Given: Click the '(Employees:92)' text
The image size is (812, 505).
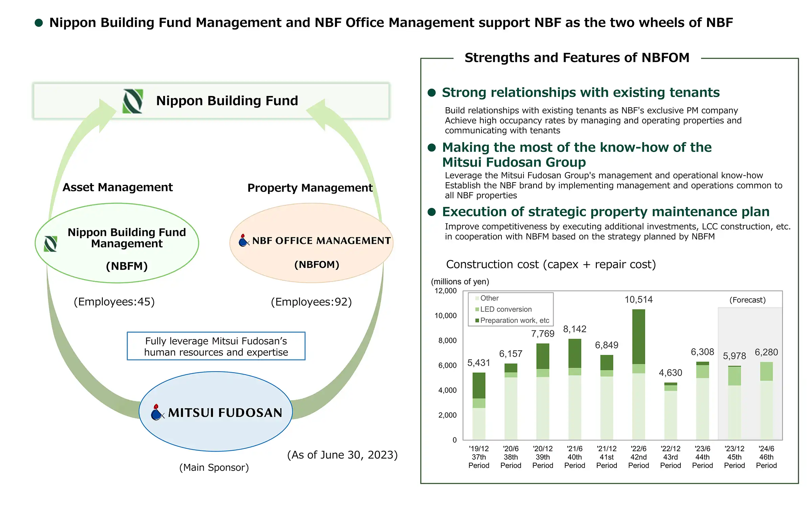Looking at the screenshot, I should click(311, 302).
